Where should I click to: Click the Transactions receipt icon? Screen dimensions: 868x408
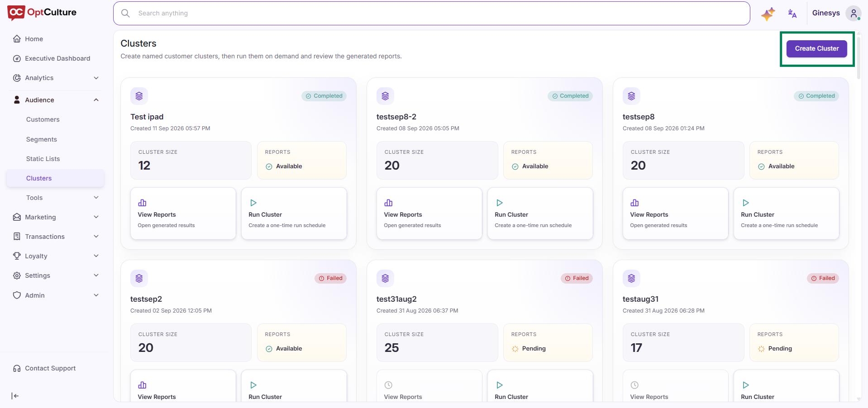coord(17,237)
